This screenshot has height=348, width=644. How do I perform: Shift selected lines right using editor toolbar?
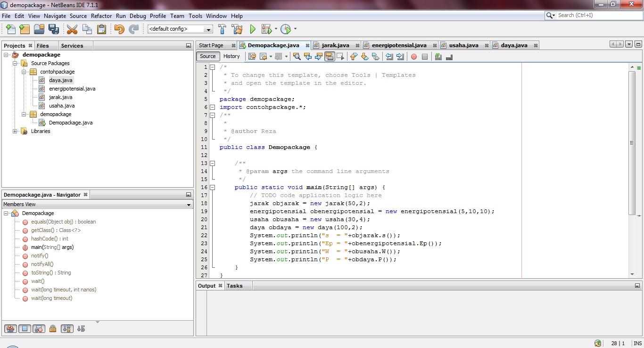click(x=400, y=57)
